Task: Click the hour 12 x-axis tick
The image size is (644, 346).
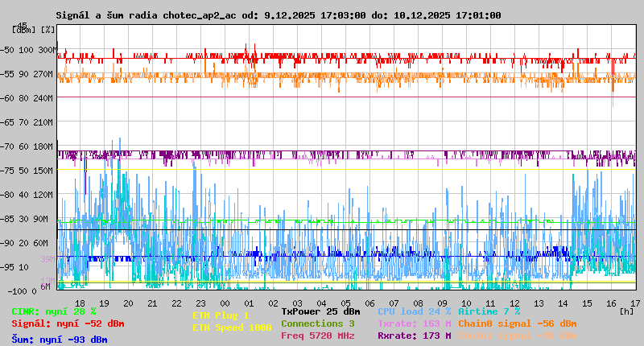Action: click(x=514, y=303)
